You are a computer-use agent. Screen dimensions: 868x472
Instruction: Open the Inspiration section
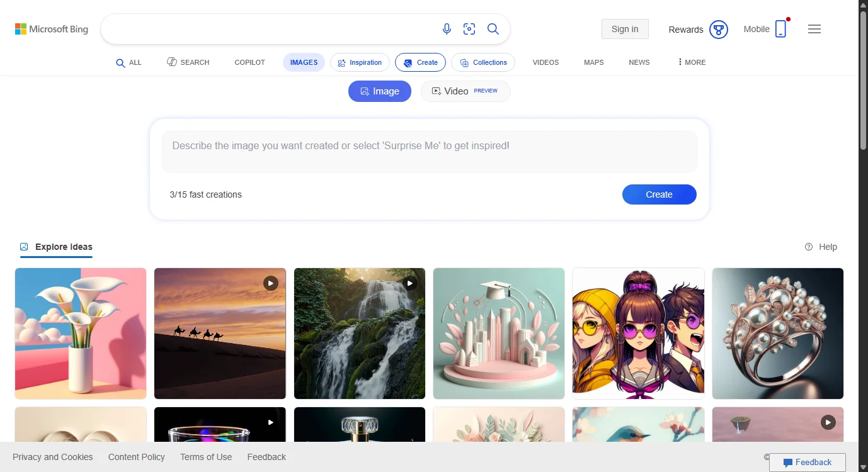(360, 62)
